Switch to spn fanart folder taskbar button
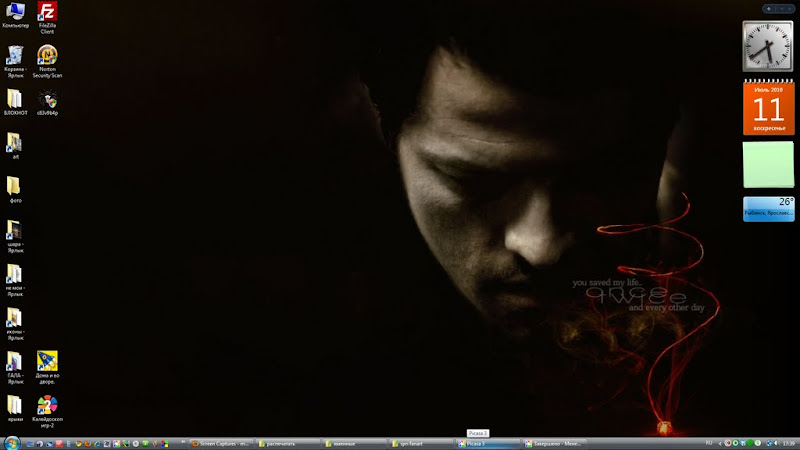The width and height of the screenshot is (800, 450). pos(421,444)
